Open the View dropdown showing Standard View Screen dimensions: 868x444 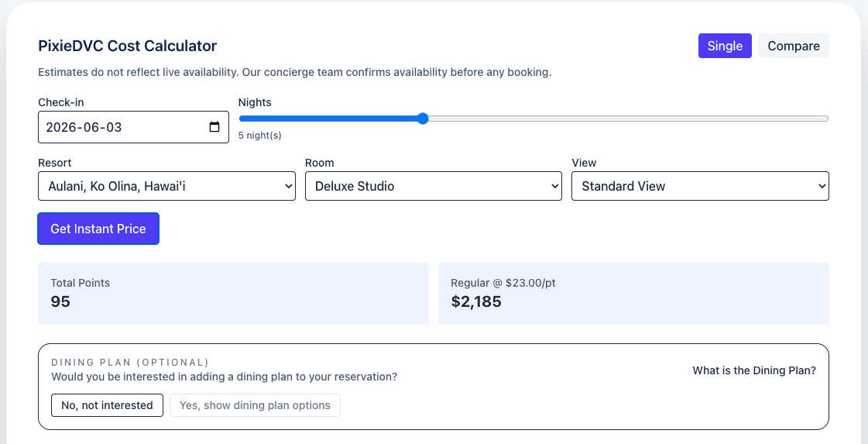click(x=700, y=186)
